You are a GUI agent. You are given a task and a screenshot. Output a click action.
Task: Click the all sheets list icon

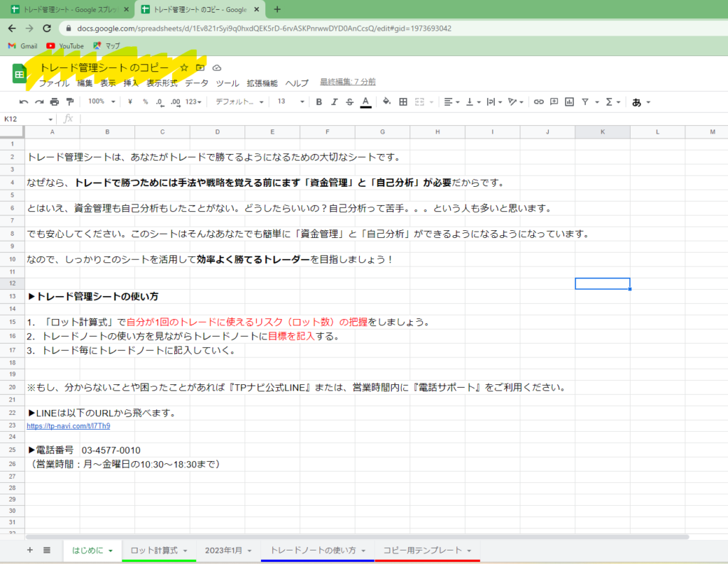(x=47, y=551)
